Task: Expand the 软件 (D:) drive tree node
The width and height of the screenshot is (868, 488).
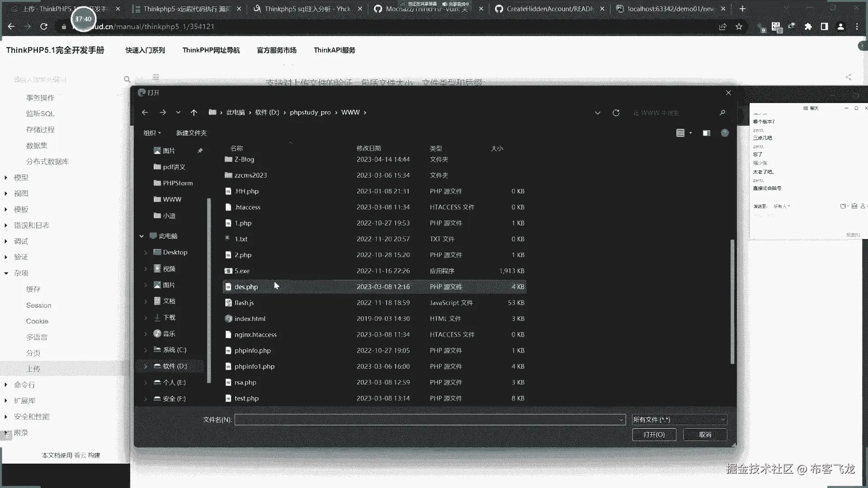Action: point(146,366)
